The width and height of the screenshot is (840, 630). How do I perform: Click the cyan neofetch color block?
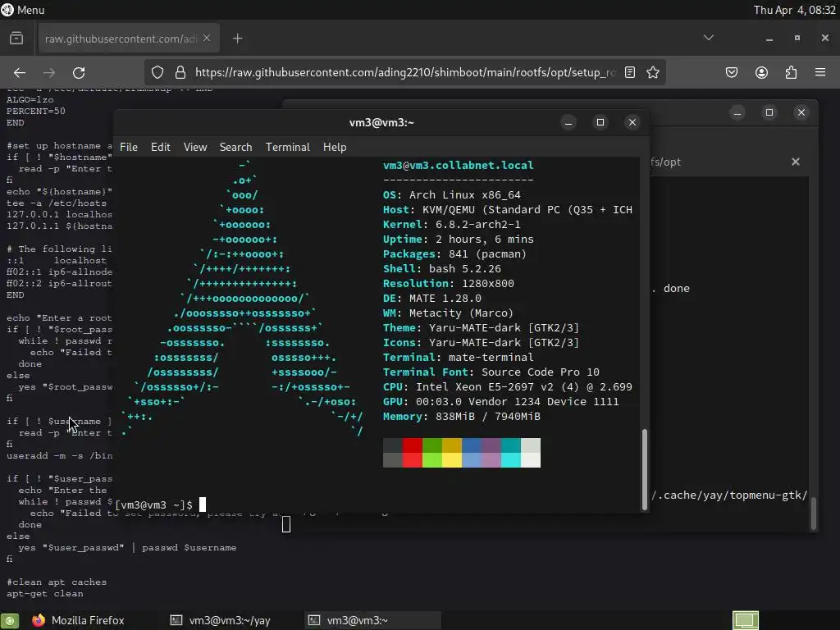(510, 453)
